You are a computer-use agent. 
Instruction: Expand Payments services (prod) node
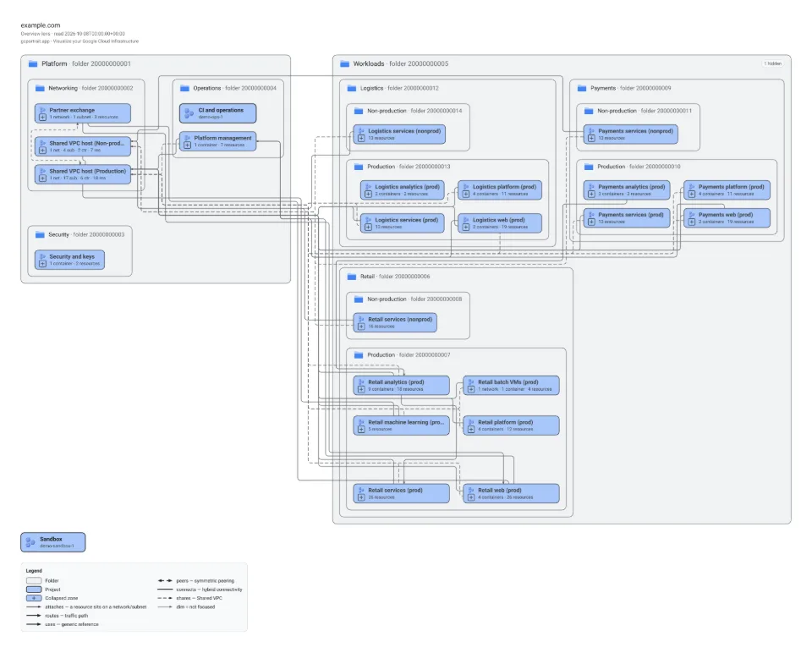pos(591,222)
